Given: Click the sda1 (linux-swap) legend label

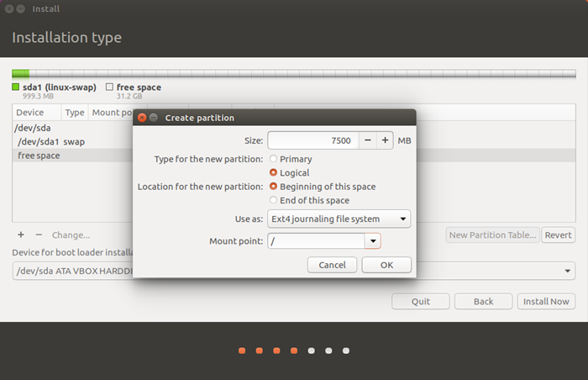Looking at the screenshot, I should click(x=60, y=87).
